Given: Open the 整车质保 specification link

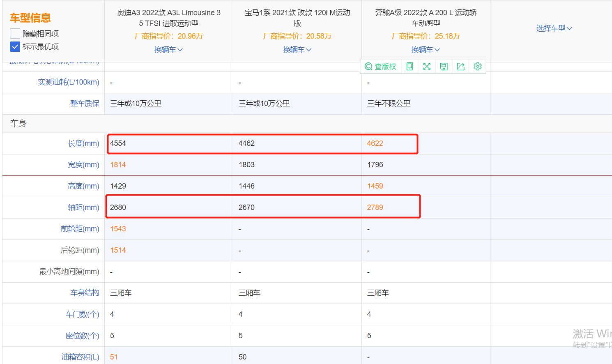Looking at the screenshot, I should [85, 103].
